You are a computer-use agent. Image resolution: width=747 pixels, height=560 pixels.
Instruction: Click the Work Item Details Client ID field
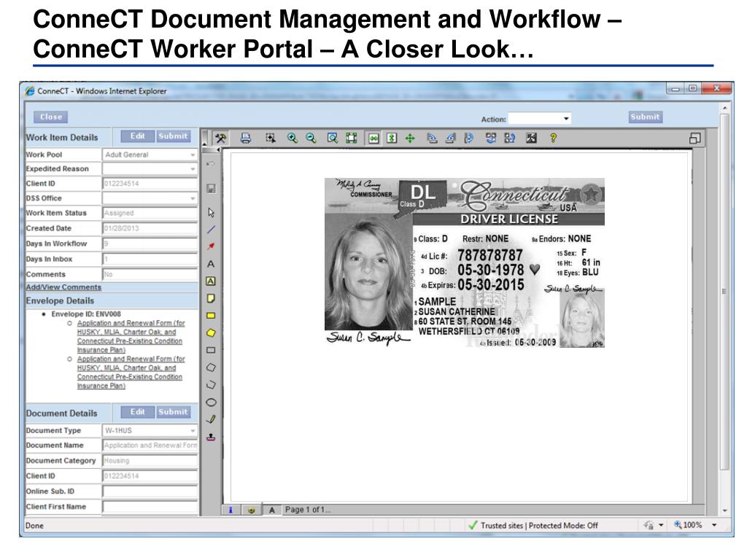[150, 183]
